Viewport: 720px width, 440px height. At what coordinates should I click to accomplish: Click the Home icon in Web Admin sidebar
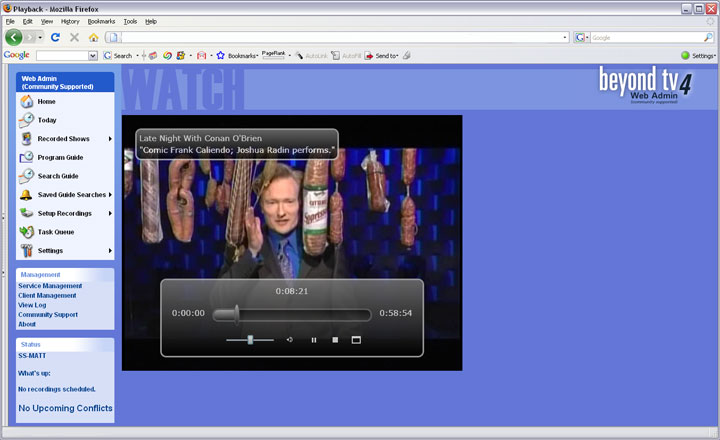point(27,101)
